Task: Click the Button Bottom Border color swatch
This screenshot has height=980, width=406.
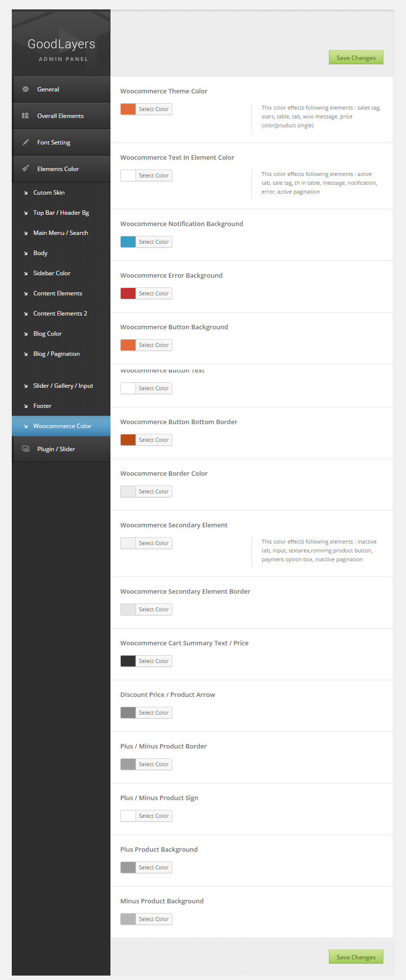Action: 128,440
